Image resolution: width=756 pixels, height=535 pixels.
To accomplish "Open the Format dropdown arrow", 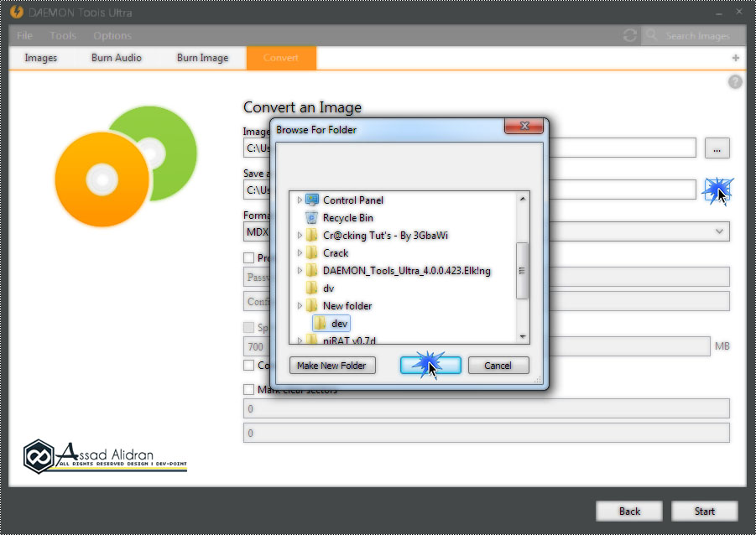I will [719, 231].
